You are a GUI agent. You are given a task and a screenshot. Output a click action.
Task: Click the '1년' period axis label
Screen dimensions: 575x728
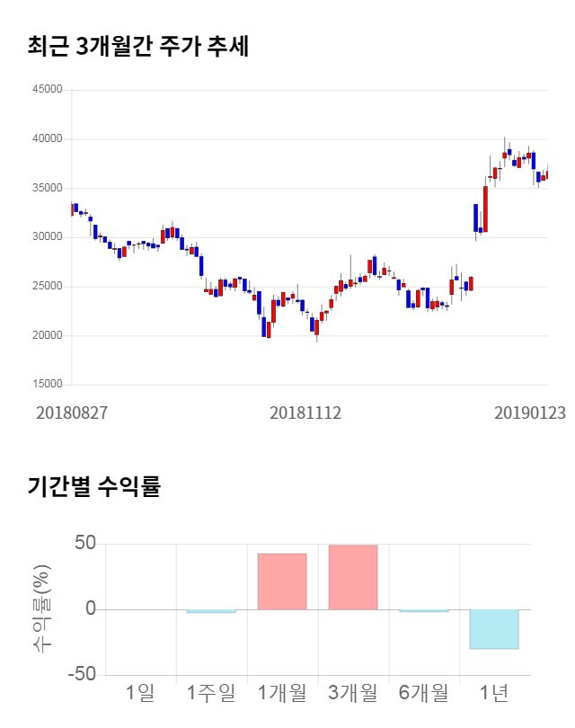[494, 692]
